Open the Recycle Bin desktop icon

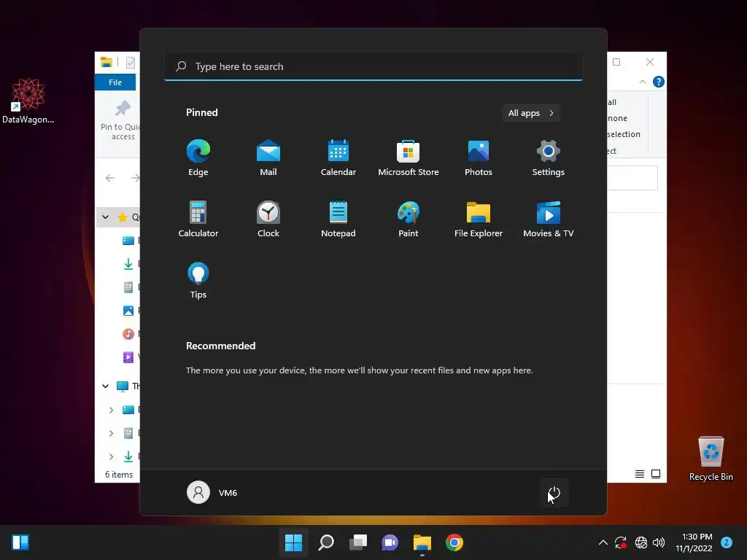pos(711,458)
